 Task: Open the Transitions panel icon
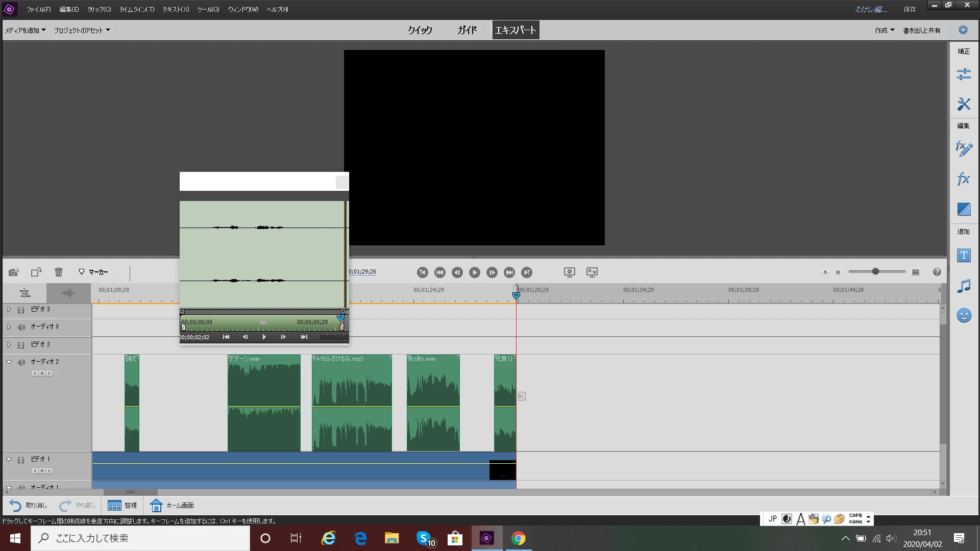(963, 209)
